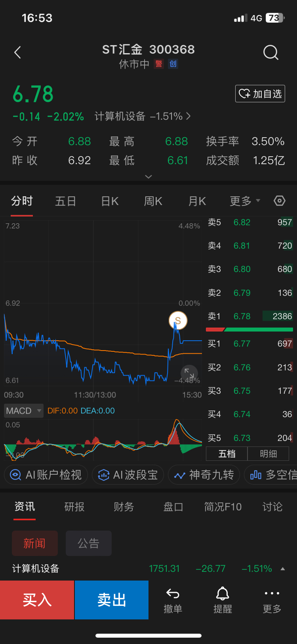Open 计算机设备 sector link chevron
The height and width of the screenshot is (644, 297).
point(188,116)
